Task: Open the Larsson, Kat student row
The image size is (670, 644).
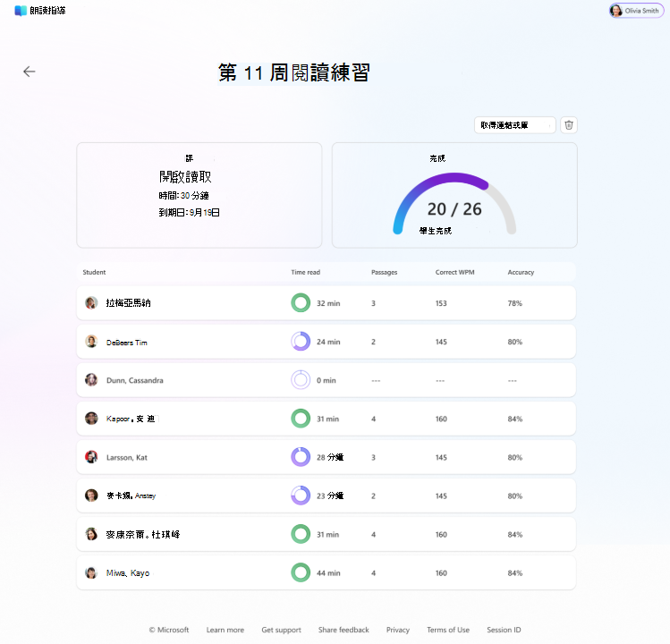Action: [326, 457]
